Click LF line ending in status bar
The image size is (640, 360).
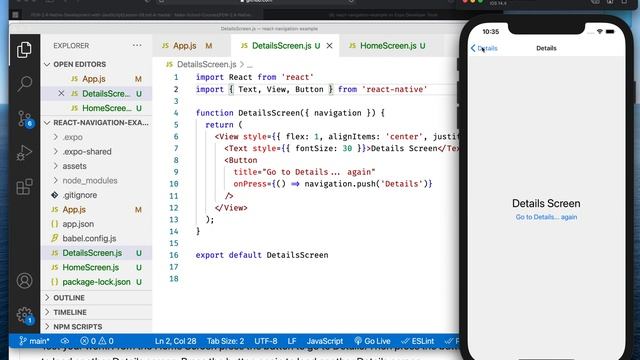pos(292,341)
